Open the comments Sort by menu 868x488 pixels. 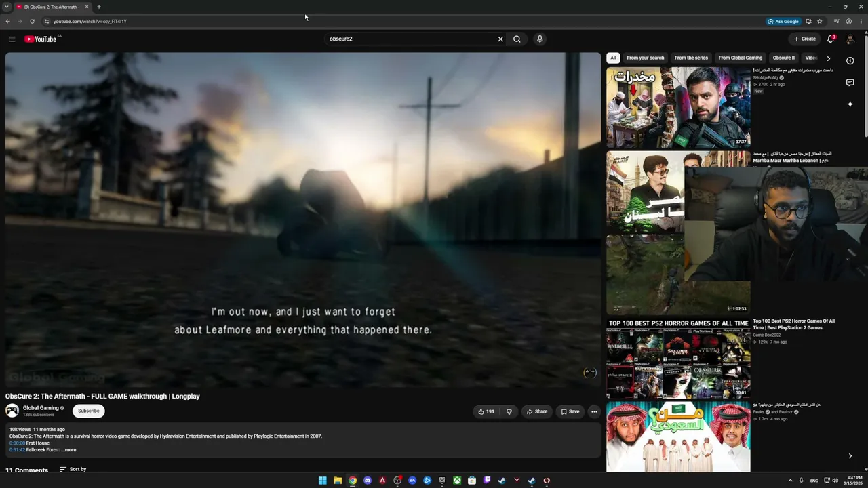73,469
